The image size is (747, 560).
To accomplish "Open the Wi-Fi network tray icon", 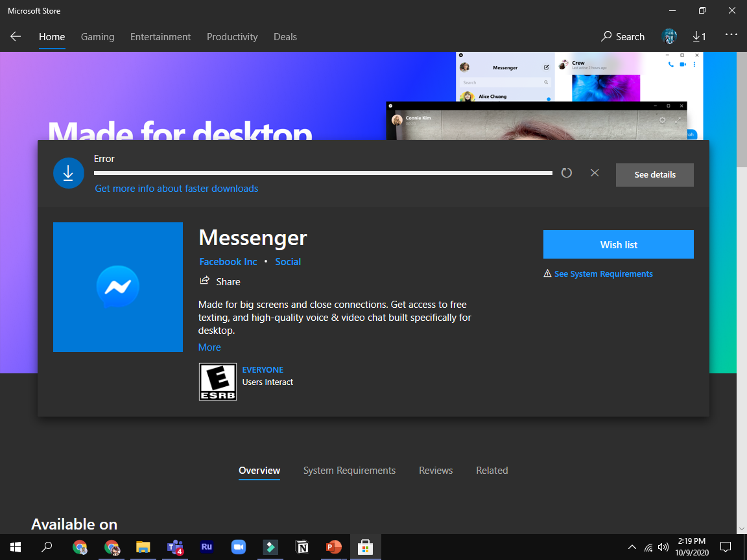I will coord(648,547).
